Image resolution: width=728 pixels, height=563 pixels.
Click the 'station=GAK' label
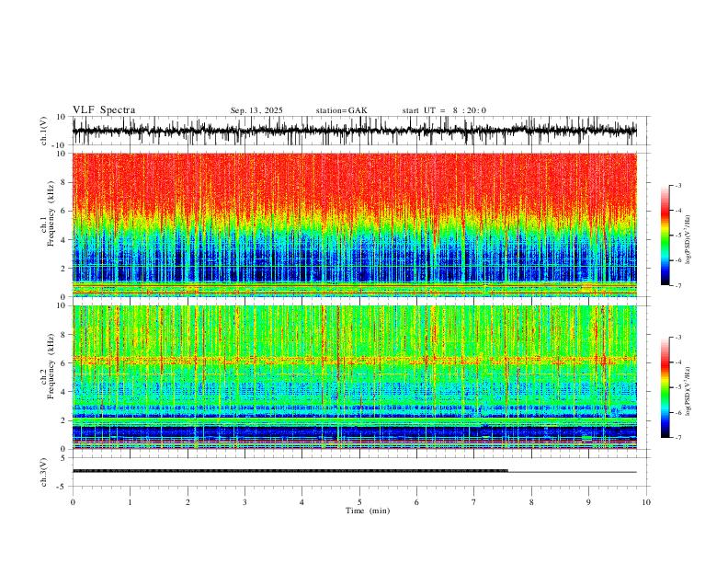[x=341, y=110]
